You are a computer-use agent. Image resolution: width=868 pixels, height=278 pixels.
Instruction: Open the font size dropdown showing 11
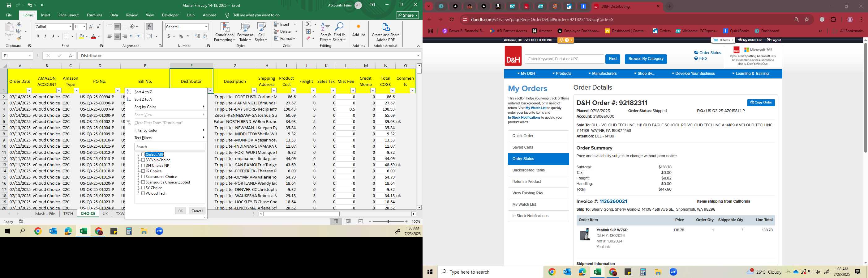click(x=84, y=27)
